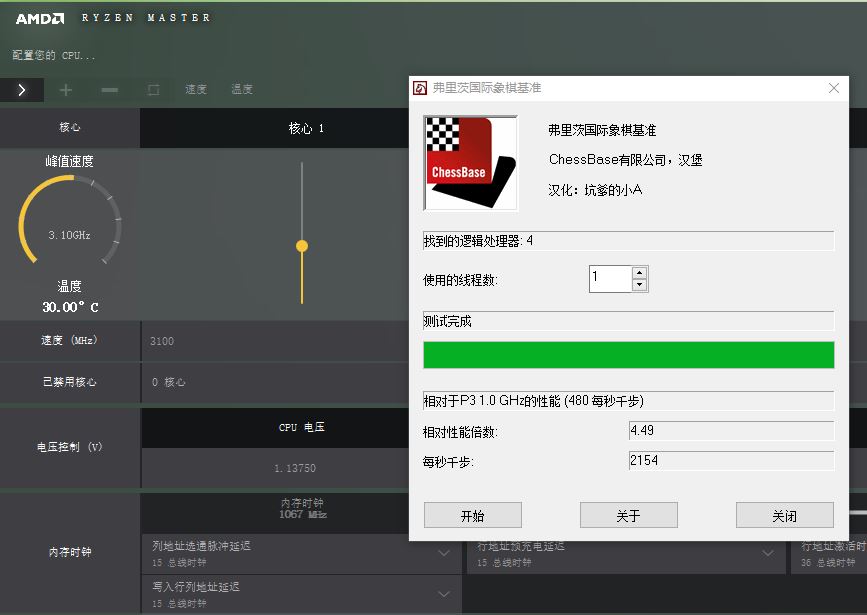Click the arrow icon in the dark sidebar
The image size is (867, 615).
point(20,89)
